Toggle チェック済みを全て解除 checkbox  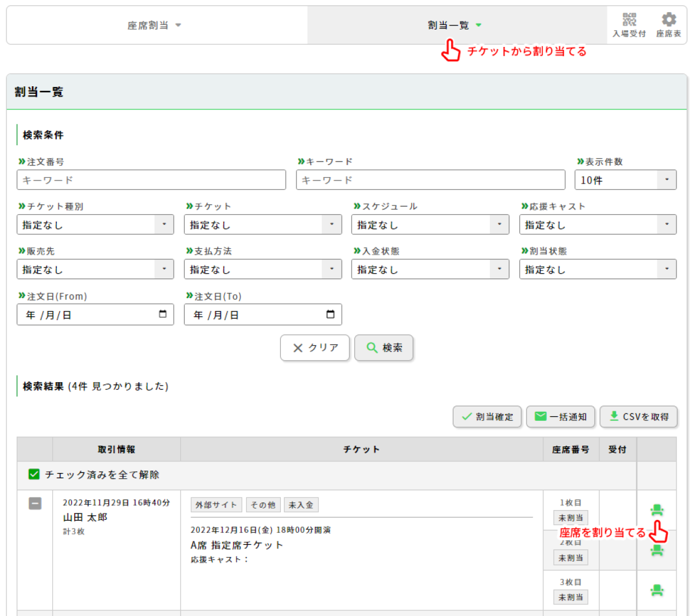[34, 475]
